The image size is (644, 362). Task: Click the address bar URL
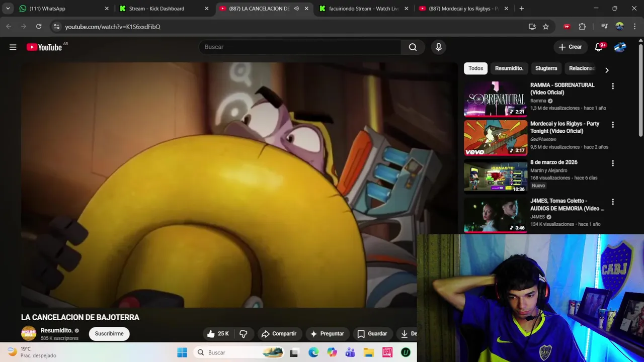click(113, 27)
